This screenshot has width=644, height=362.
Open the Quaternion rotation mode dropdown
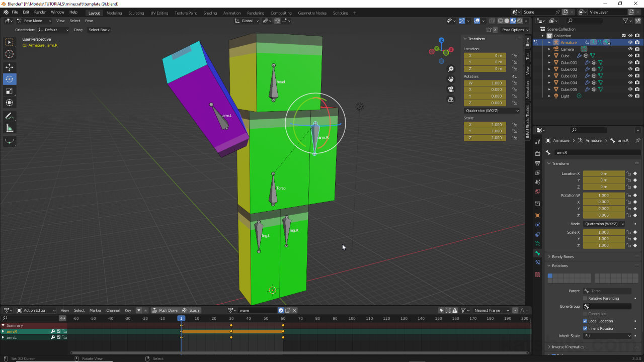click(x=604, y=224)
